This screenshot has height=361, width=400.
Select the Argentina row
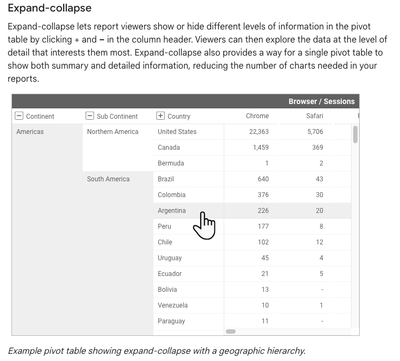pyautogui.click(x=252, y=211)
